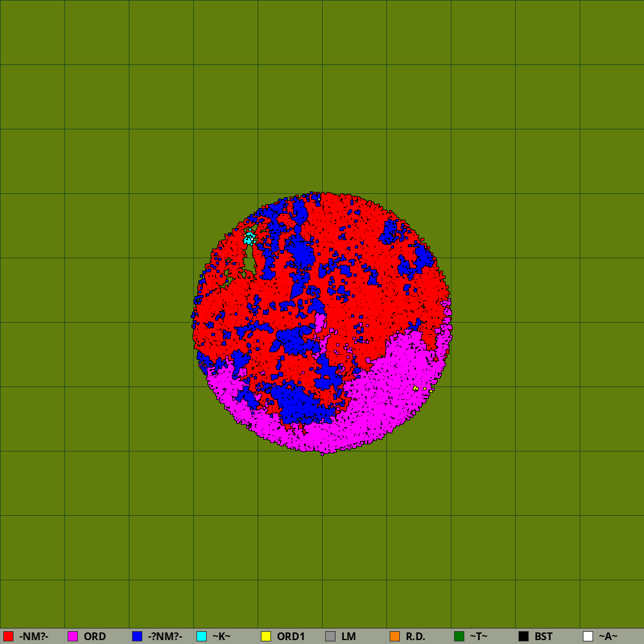Select the "-?NM?-" legend label
The width and height of the screenshot is (644, 644).
tap(165, 636)
